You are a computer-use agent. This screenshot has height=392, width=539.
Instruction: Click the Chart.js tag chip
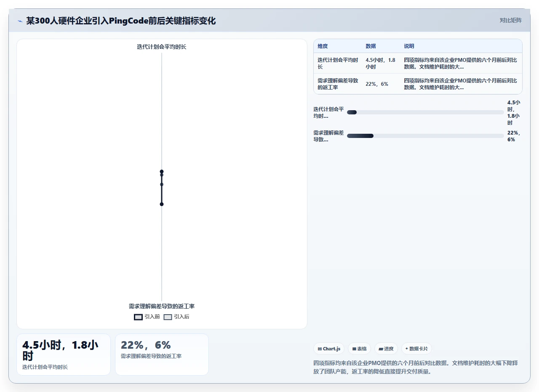pyautogui.click(x=329, y=349)
